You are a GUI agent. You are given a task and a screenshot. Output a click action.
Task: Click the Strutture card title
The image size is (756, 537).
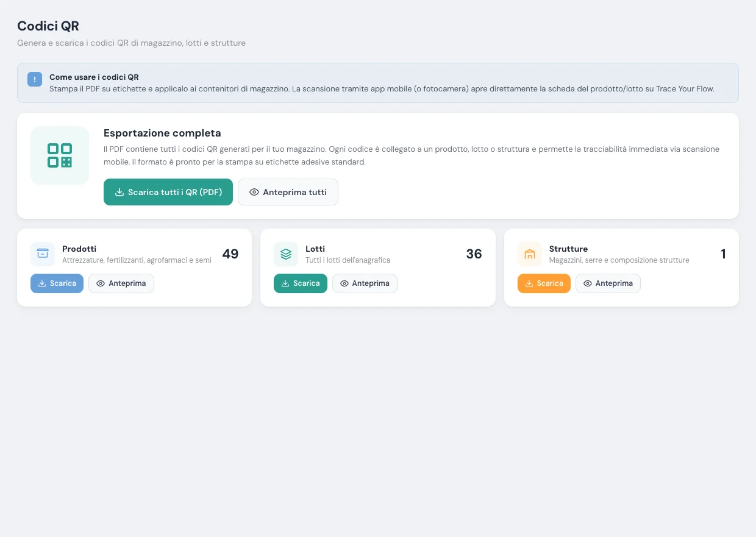pyautogui.click(x=568, y=249)
